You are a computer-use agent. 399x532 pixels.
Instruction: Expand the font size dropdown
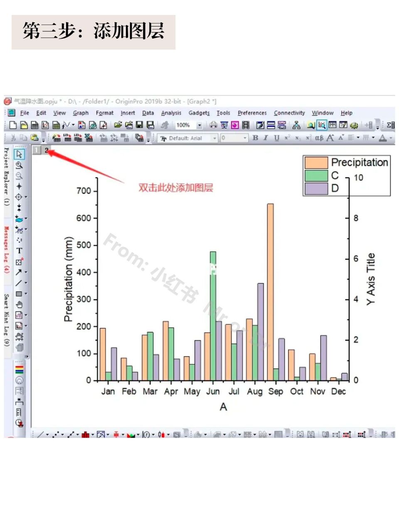[x=245, y=138]
